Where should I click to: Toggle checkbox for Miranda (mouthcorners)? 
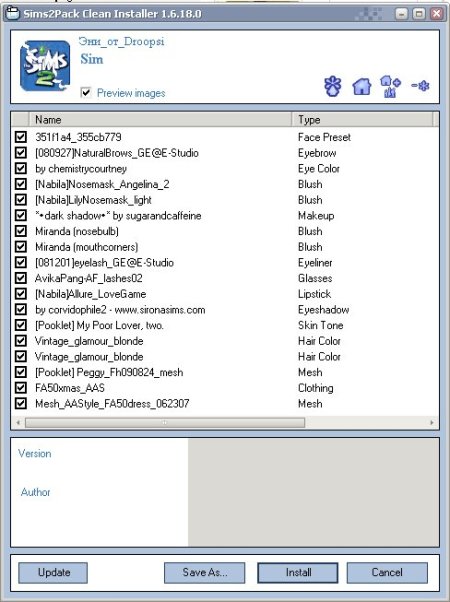(21, 247)
